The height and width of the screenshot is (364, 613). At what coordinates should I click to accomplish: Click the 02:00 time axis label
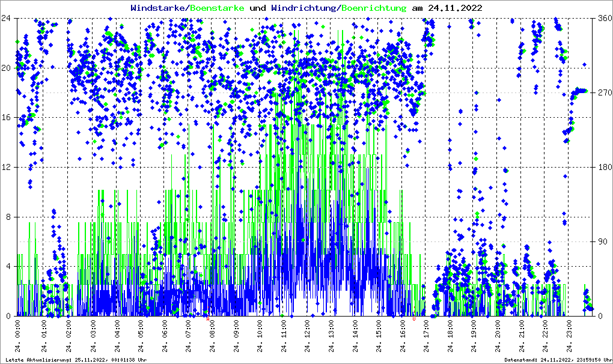(69, 336)
